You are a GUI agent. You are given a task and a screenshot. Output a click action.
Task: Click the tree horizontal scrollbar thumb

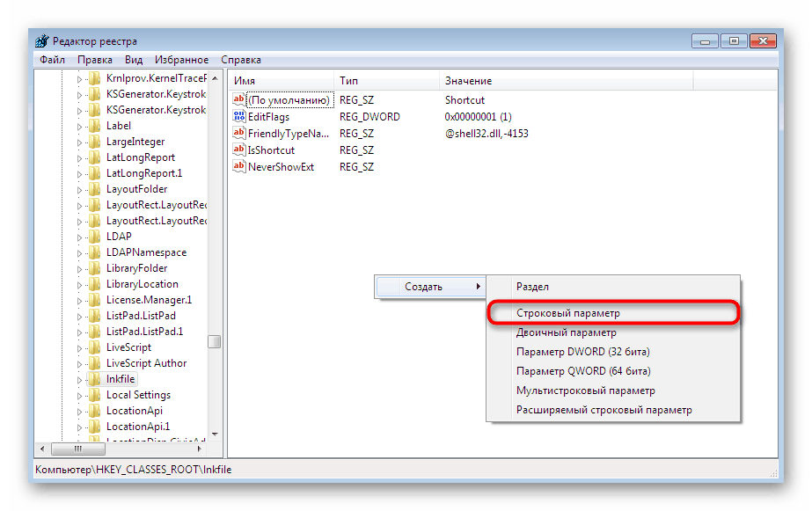[x=78, y=449]
